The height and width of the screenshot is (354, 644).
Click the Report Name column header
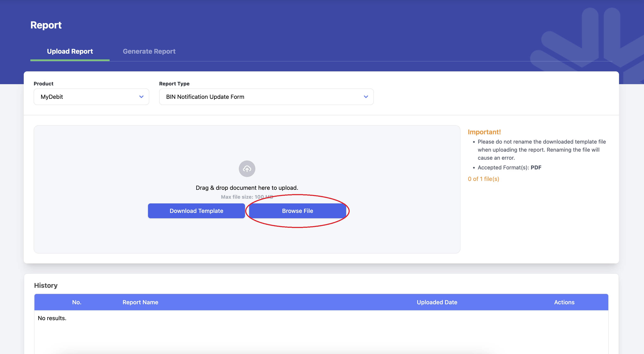[140, 302]
